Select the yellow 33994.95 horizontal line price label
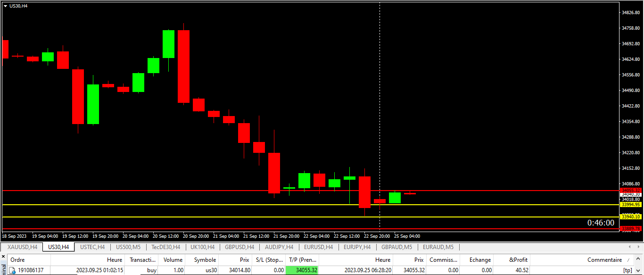Screen dimensions: 644x275 631,205
